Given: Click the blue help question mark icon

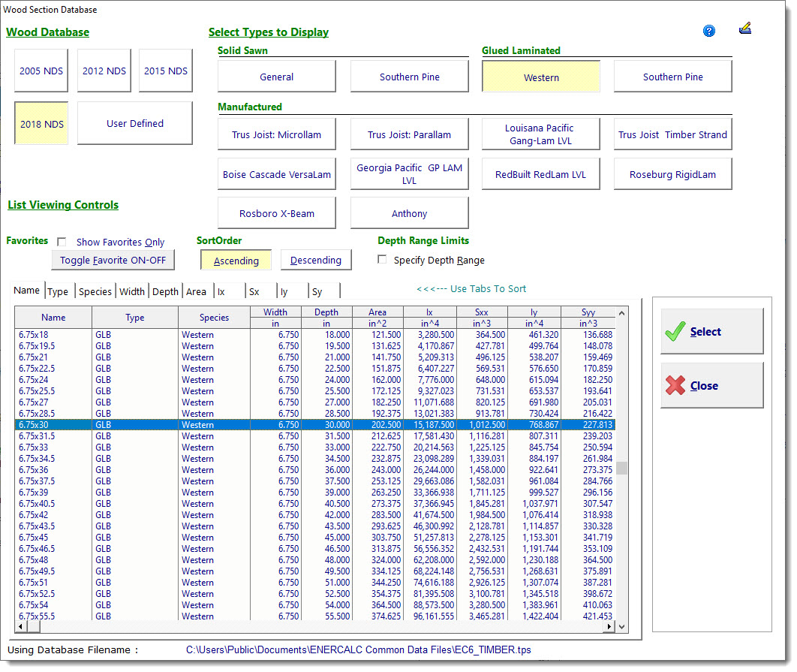Looking at the screenshot, I should 708,31.
